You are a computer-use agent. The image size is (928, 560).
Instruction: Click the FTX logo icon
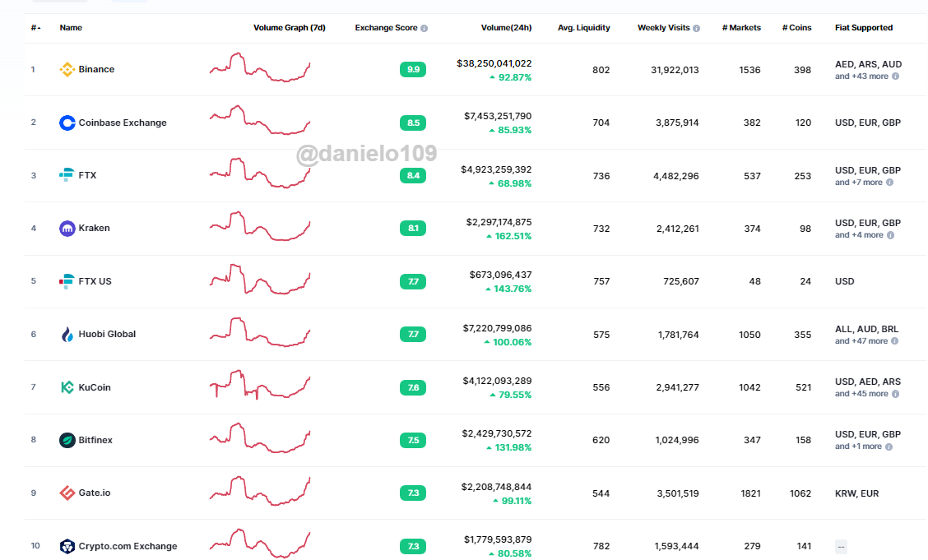tap(67, 175)
